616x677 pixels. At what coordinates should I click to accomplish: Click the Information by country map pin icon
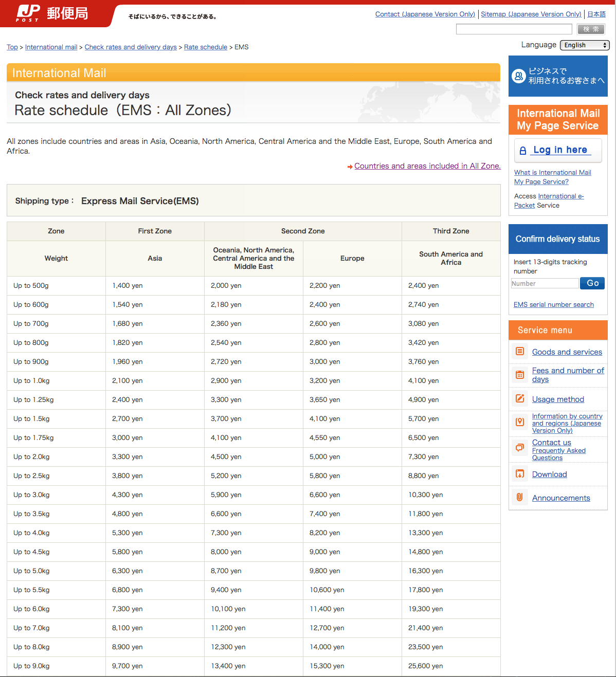tap(520, 423)
